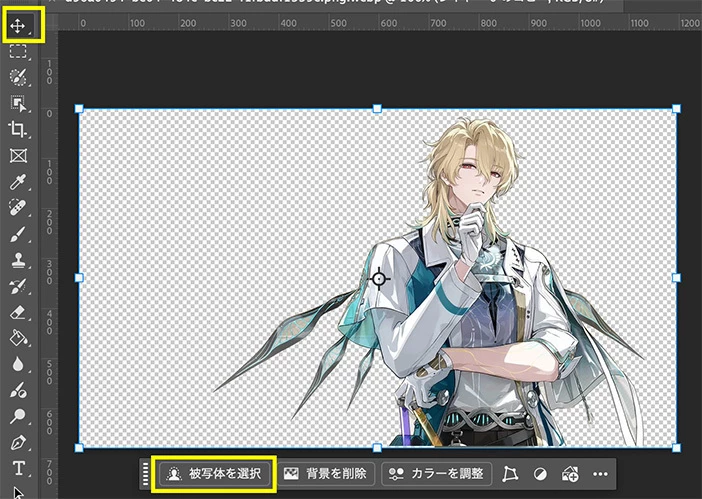Screen dimensions: 702x499
Task: Click the half-filled circle adjustment layer icon
Action: pos(540,474)
